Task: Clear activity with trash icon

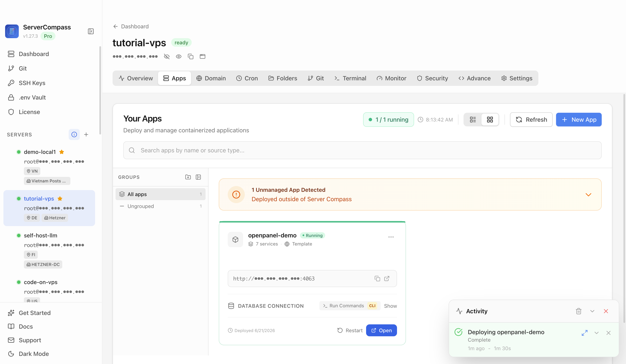Action: 578,311
